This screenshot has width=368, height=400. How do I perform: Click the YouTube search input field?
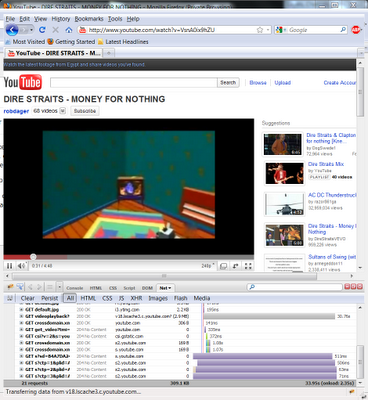coord(133,82)
